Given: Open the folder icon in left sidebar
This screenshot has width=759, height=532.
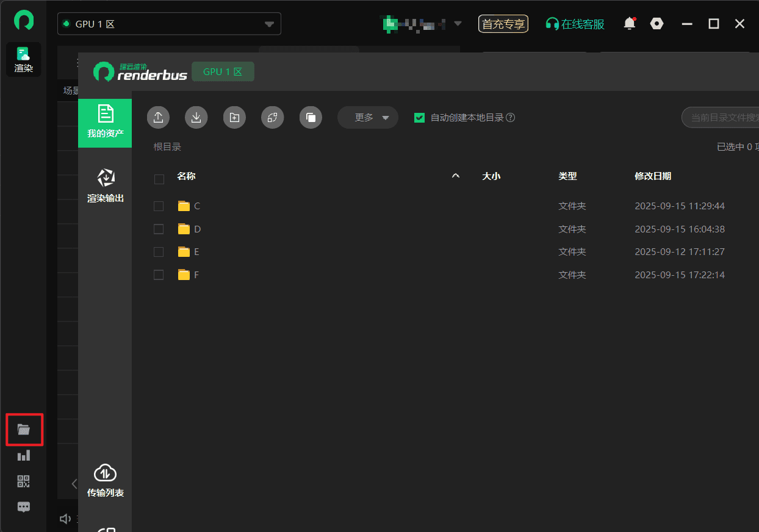Looking at the screenshot, I should 24,430.
